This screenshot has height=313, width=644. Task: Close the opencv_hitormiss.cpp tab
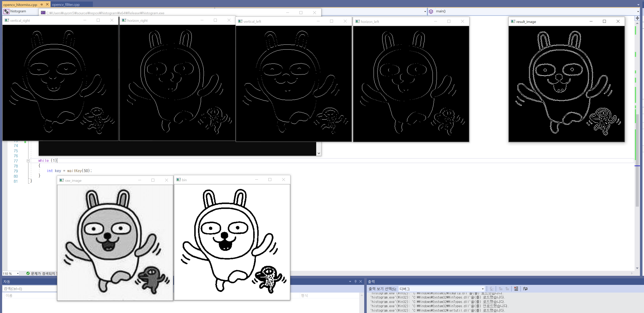47,4
